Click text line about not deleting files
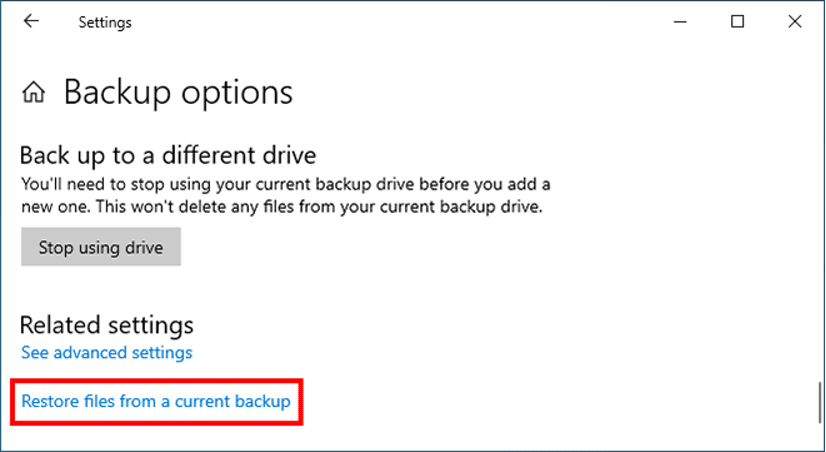 coord(282,207)
